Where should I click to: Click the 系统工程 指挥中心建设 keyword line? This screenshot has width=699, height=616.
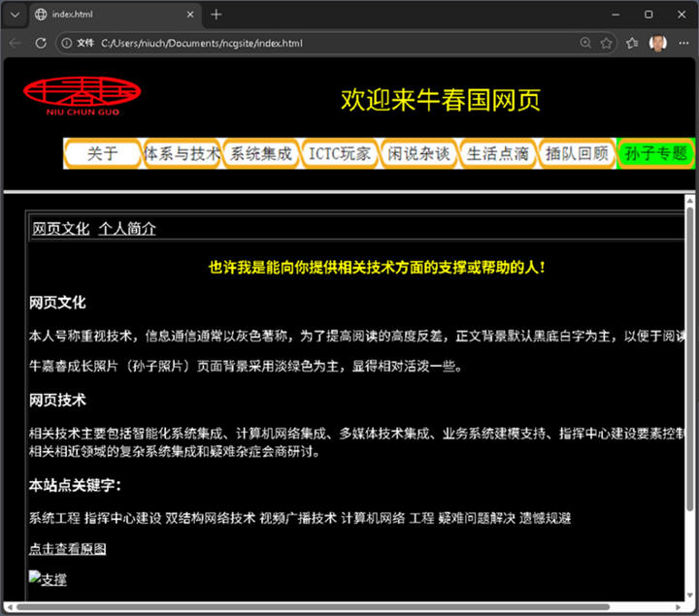(300, 518)
